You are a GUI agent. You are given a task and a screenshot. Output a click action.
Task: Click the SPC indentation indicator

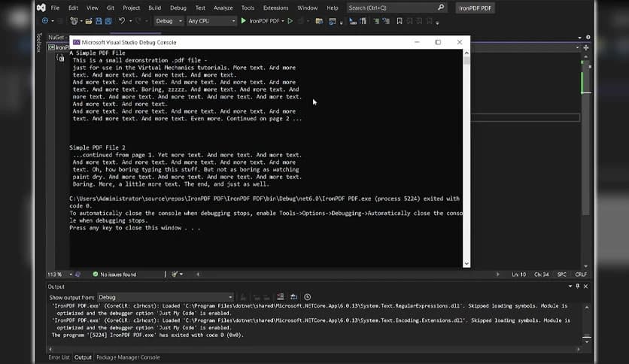point(561,275)
